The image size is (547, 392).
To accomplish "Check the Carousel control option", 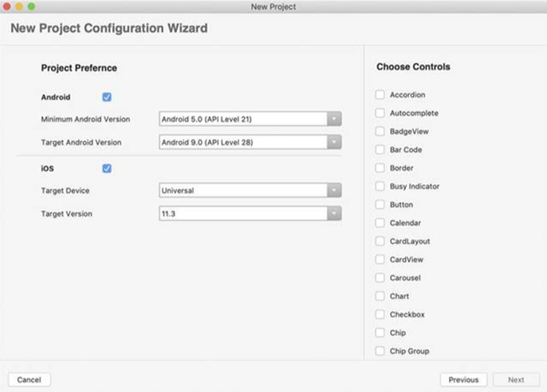I will click(380, 278).
